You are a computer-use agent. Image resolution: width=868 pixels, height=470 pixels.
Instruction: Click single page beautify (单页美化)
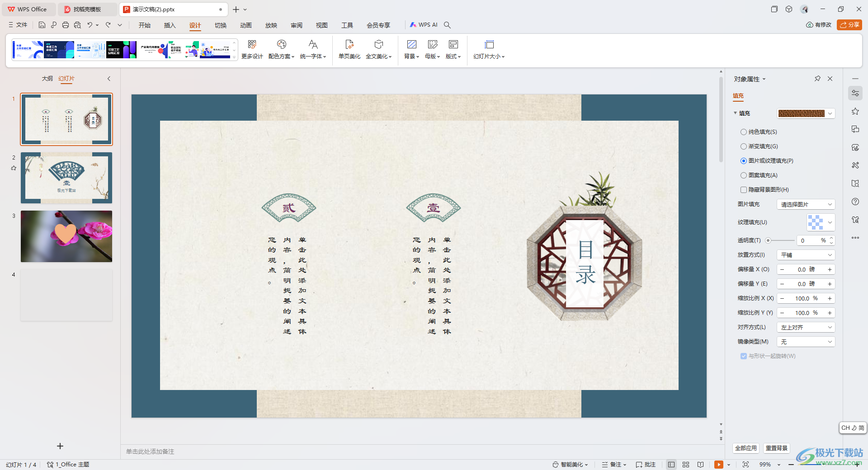coord(349,49)
